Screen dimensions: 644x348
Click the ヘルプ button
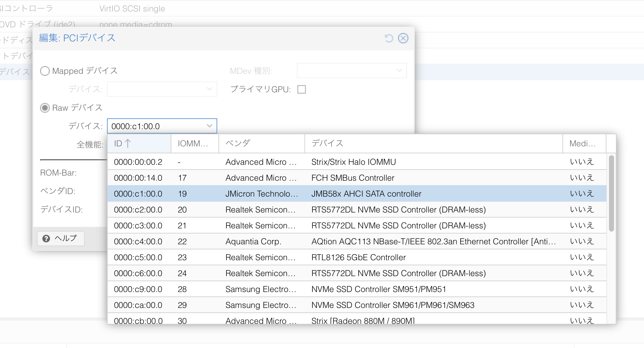click(61, 238)
